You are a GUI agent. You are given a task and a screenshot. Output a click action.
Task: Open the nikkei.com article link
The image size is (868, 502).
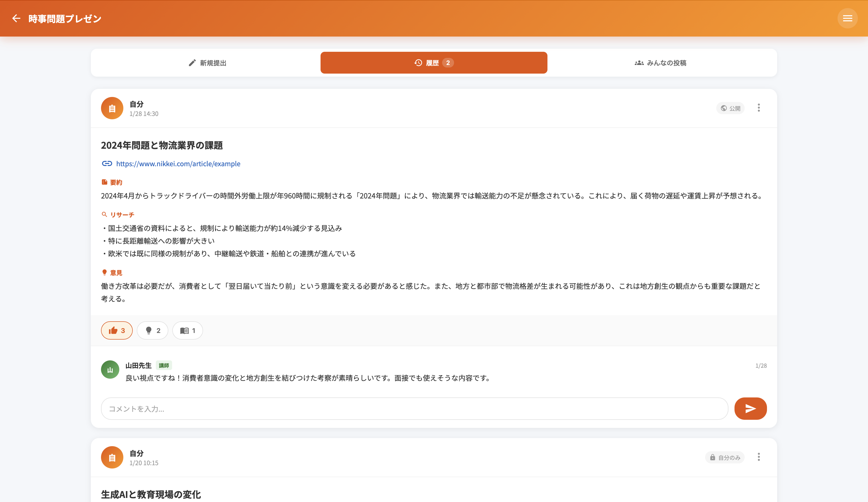pyautogui.click(x=178, y=164)
